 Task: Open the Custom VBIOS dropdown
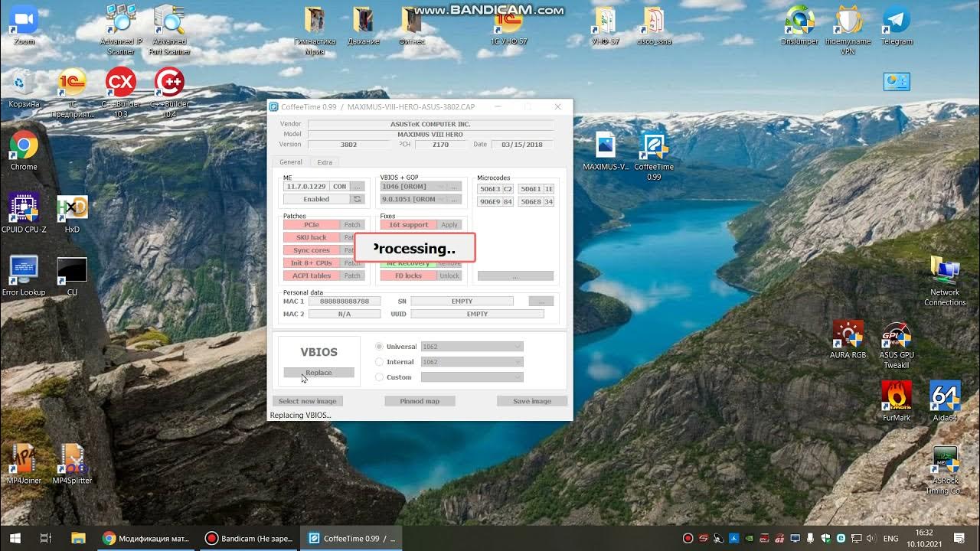click(472, 377)
